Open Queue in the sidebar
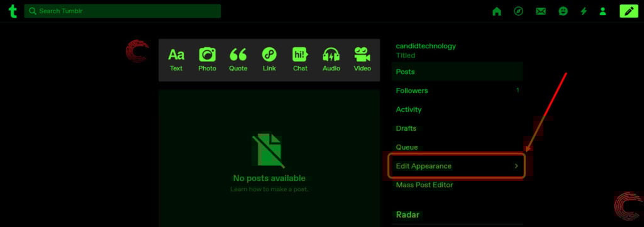The width and height of the screenshot is (644, 227). pyautogui.click(x=458, y=147)
